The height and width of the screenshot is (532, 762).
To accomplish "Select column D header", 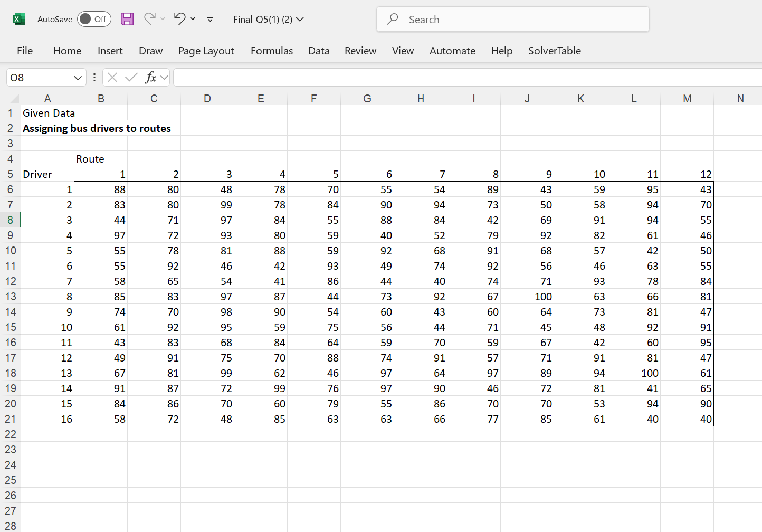I will pos(207,99).
